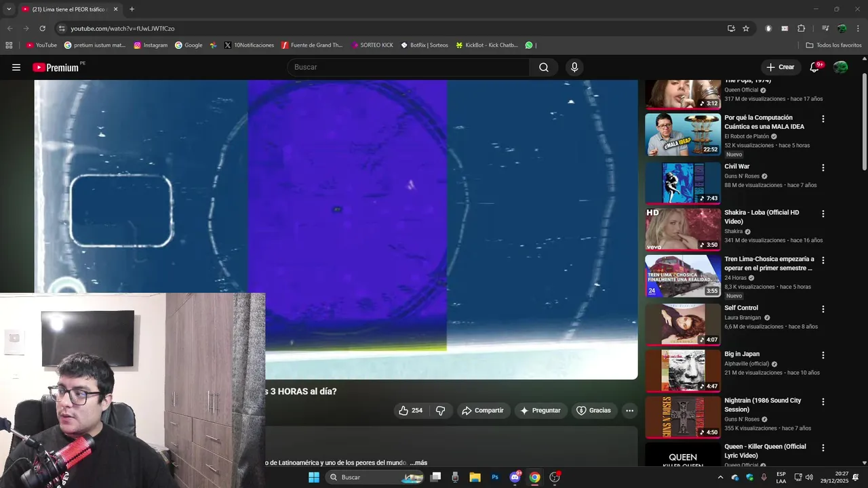Viewport: 868px width, 488px height.
Task: Switch to the Lima tiene el PEOR tráfico tab
Action: 70,9
